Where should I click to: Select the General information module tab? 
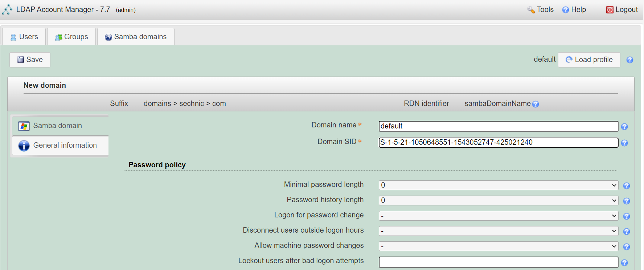coord(60,146)
